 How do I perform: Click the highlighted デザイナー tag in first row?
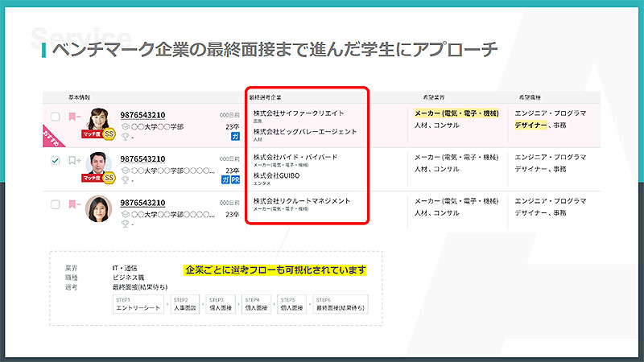(530, 125)
